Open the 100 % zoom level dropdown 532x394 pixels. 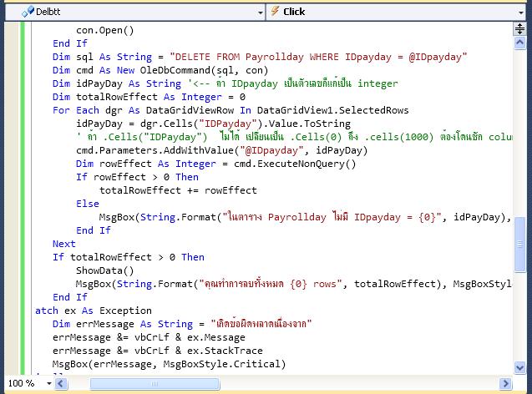tap(49, 383)
